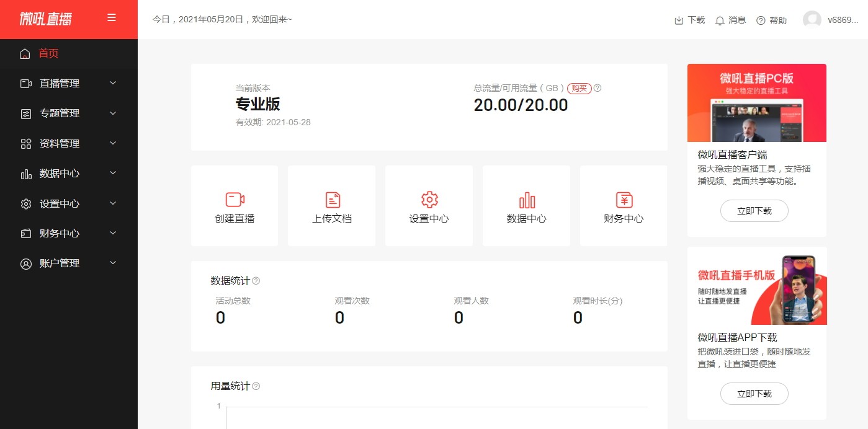
Task: Open 帮助 in the top bar
Action: [x=778, y=20]
